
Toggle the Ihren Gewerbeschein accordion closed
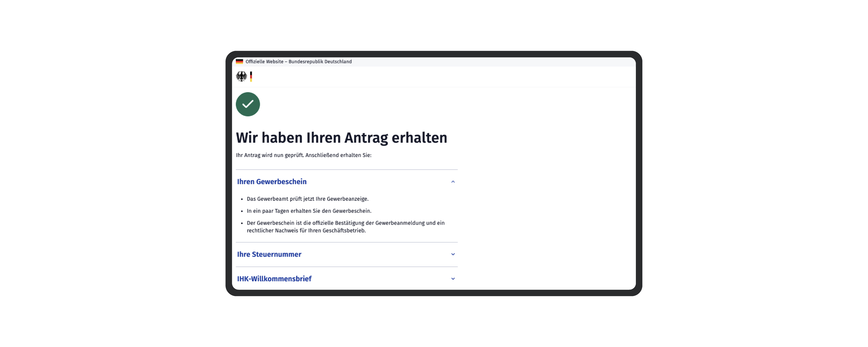point(453,181)
